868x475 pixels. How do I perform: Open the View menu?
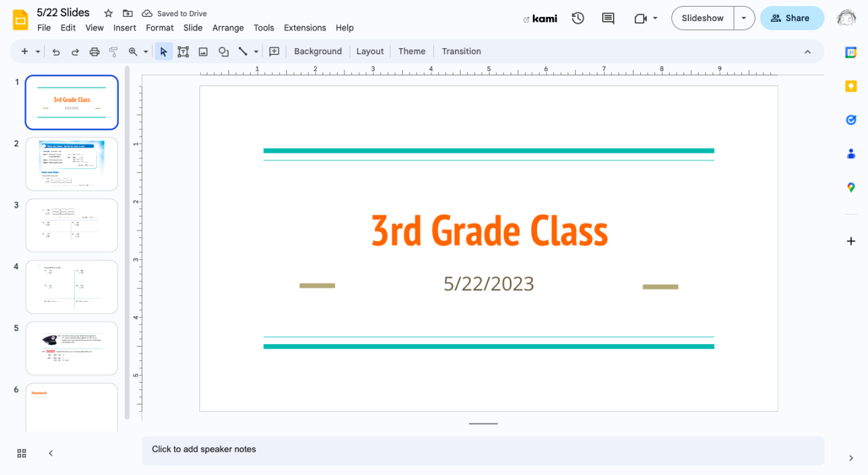tap(94, 28)
